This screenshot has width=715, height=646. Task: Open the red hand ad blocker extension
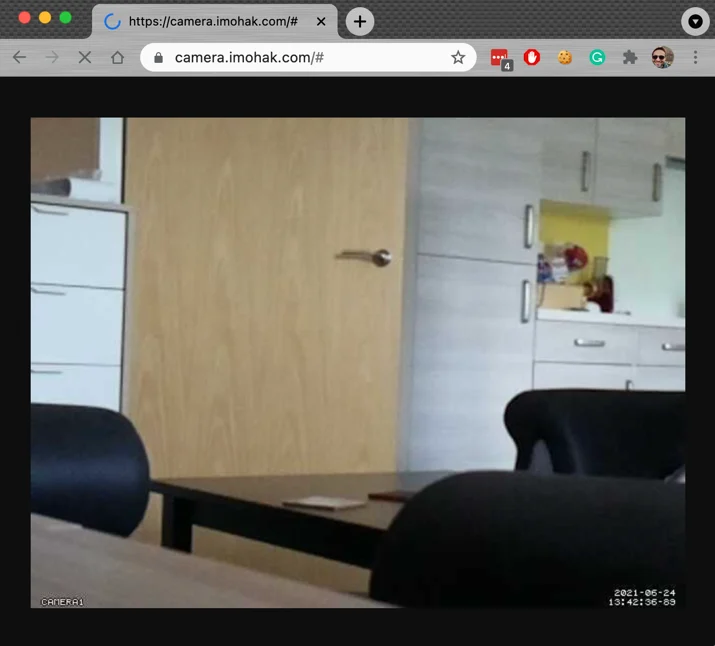pos(532,57)
